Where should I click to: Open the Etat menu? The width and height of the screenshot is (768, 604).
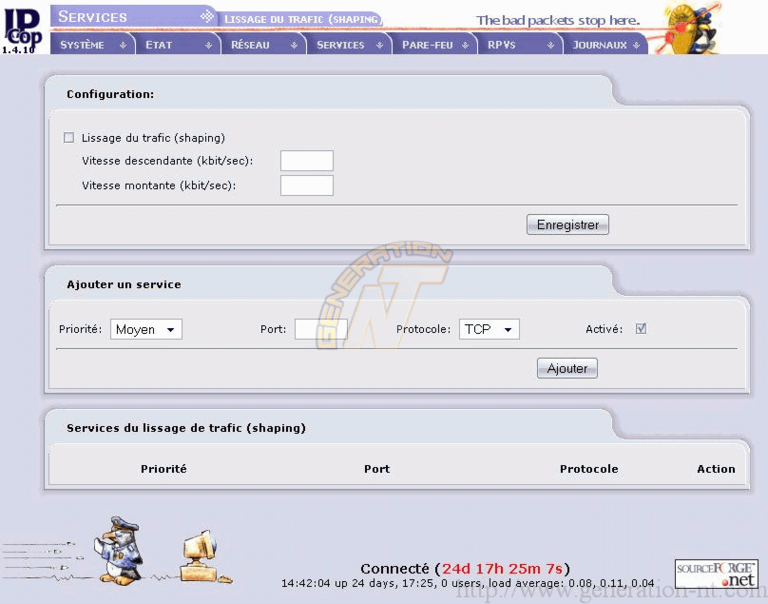click(x=177, y=45)
